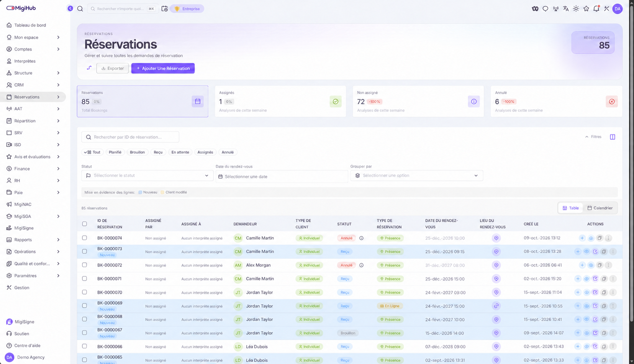Open the Statut 'Sélectionner le statut' dropdown
The image size is (634, 364).
147,175
